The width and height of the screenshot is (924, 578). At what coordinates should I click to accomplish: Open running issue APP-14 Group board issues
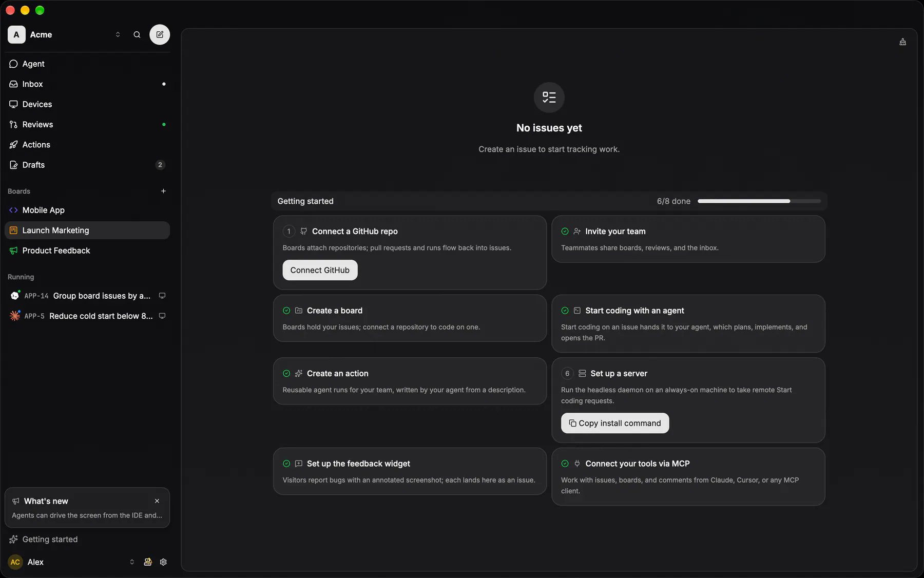point(87,296)
